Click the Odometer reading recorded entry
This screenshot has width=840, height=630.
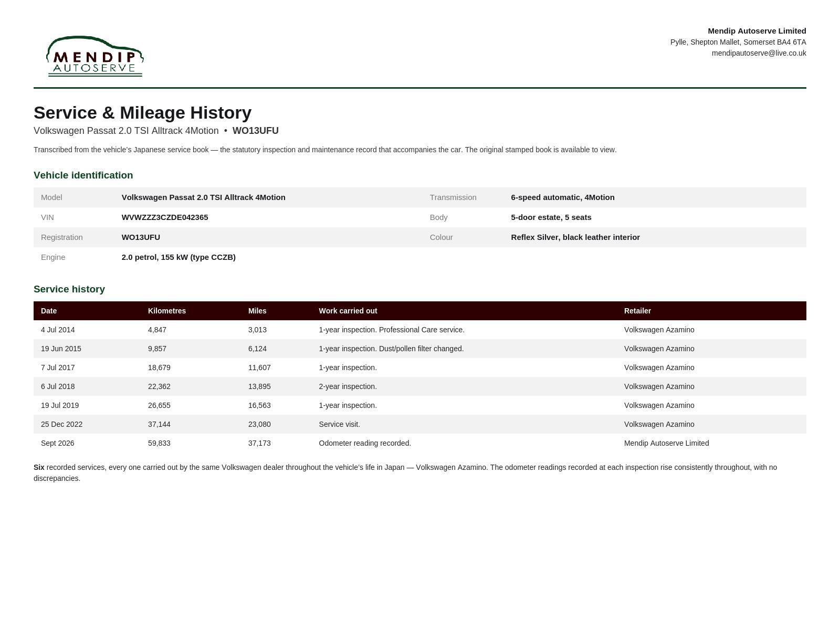(365, 443)
